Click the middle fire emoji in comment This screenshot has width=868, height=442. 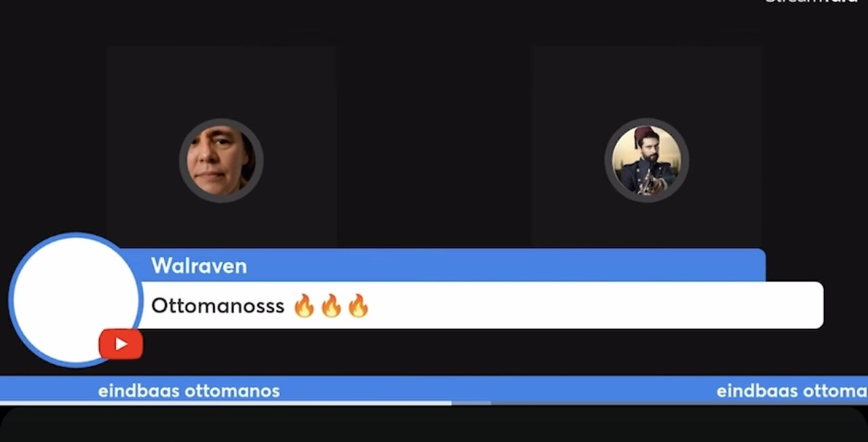(x=331, y=306)
